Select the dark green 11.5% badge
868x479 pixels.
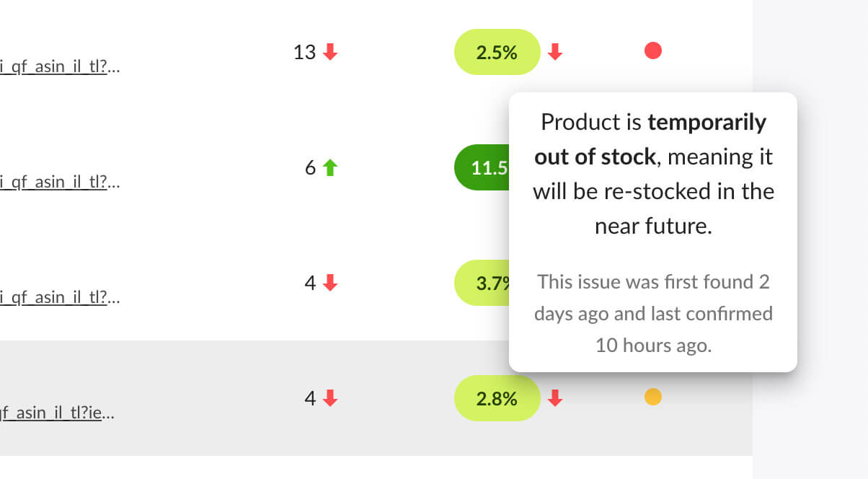point(484,167)
